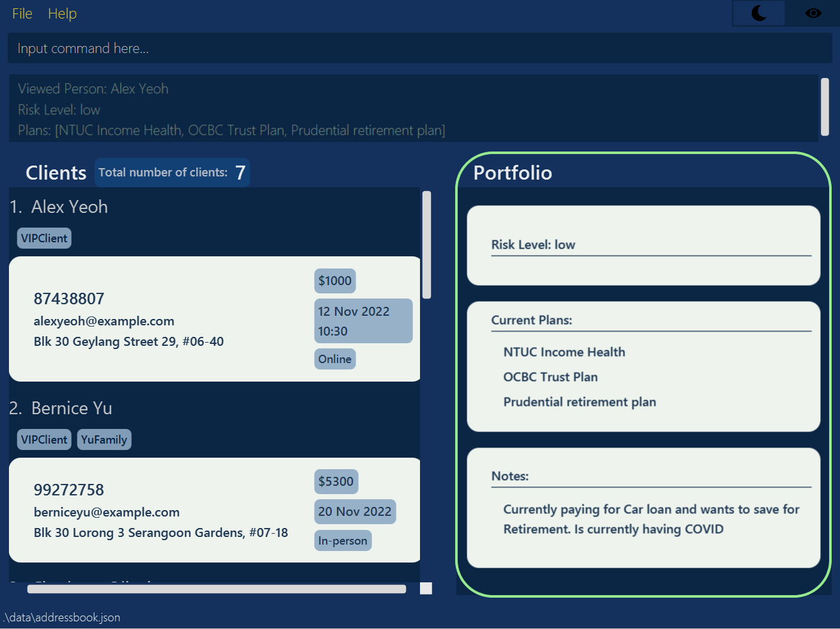This screenshot has height=629, width=840.
Task: Select client name Bernice Yu
Action: [72, 408]
